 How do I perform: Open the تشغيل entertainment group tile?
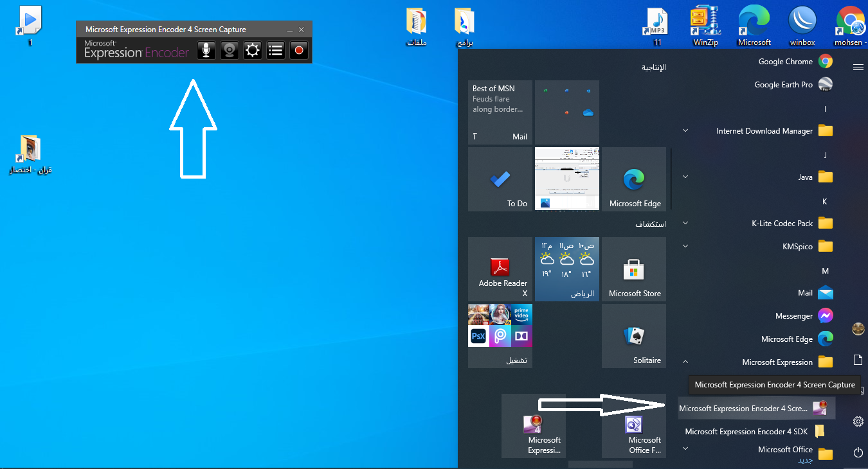click(500, 336)
